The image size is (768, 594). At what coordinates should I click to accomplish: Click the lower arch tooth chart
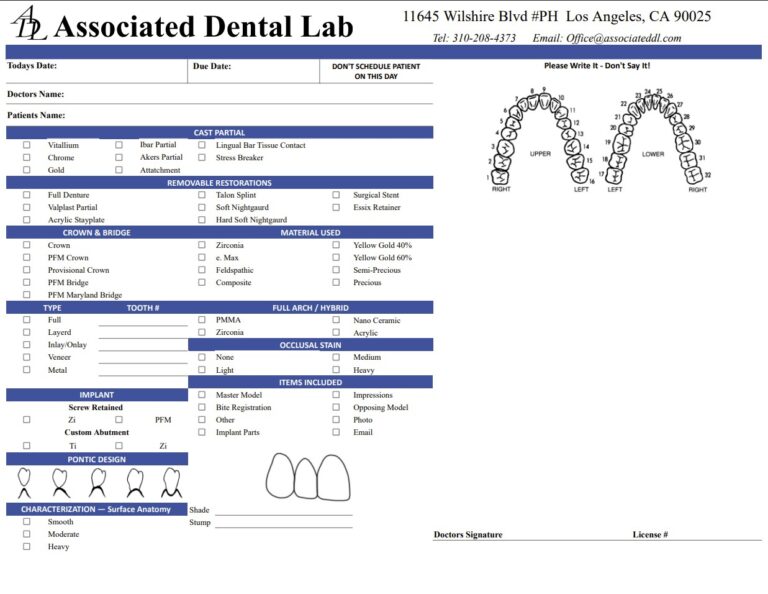pyautogui.click(x=655, y=140)
